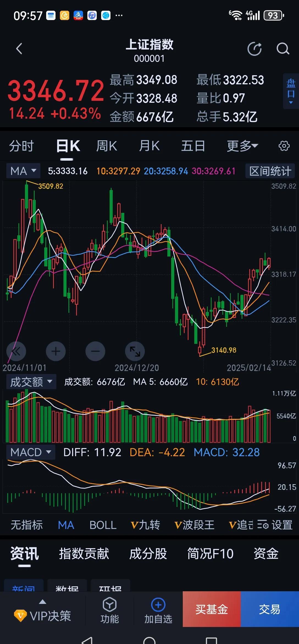Image resolution: width=299 pixels, height=644 pixels.
Task: Tap DIFF: 11.92 value
Action: pyautogui.click(x=92, y=452)
